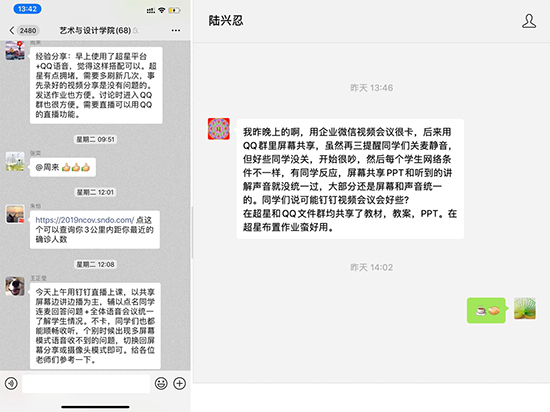Viewport: 550px width, 412px height.
Task: Click the green coffee-and-bread emoji bubble
Action: tap(487, 310)
